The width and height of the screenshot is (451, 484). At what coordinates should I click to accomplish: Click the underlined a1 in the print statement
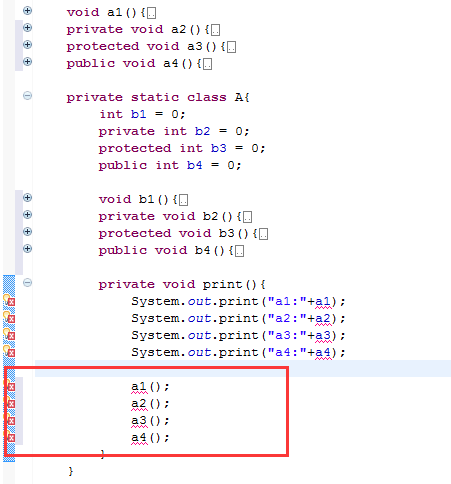[x=323, y=302]
